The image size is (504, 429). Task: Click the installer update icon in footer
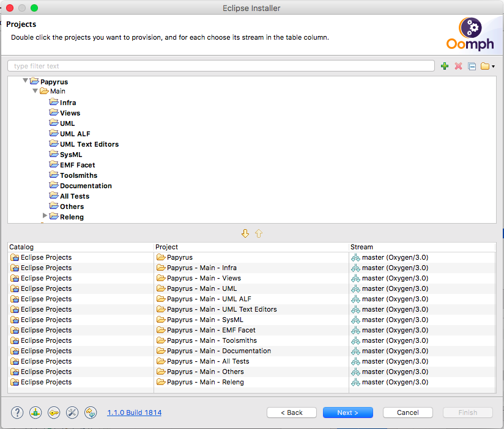pos(35,413)
